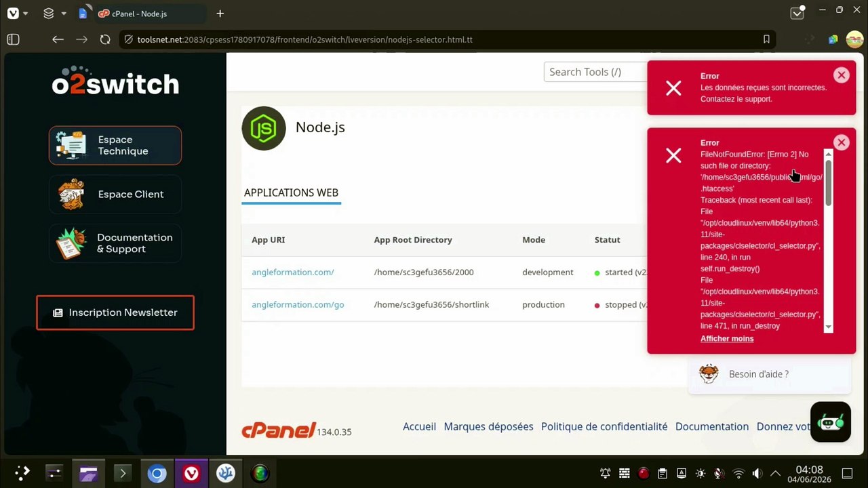Dismiss the 'données reçues incorrectes' error

841,75
